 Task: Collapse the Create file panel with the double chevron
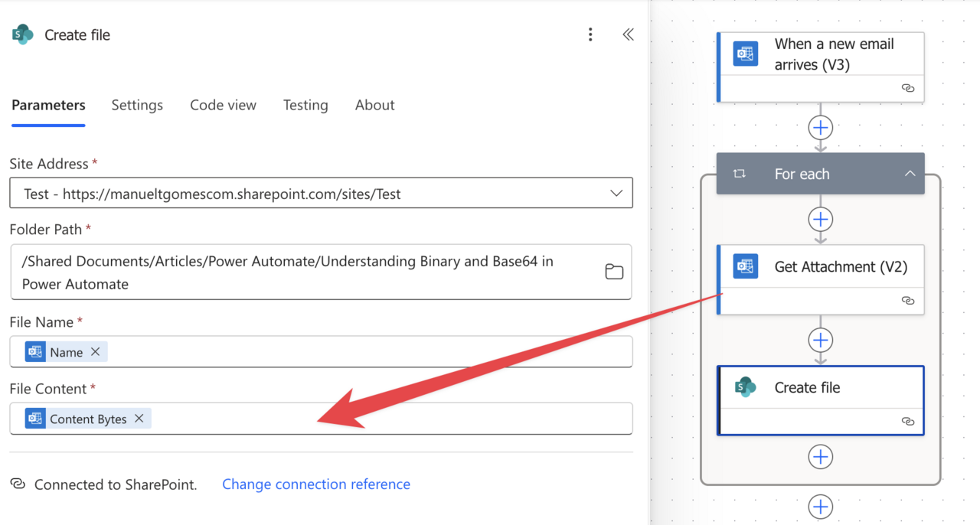628,34
